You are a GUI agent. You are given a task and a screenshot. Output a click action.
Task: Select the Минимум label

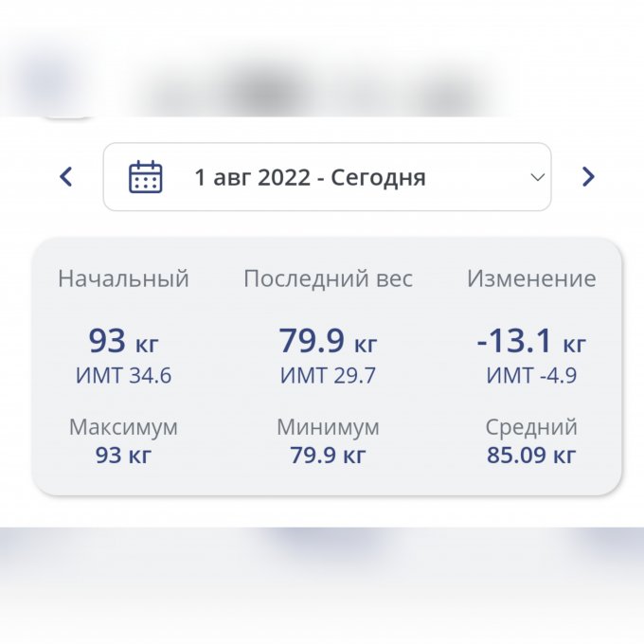[x=328, y=427]
